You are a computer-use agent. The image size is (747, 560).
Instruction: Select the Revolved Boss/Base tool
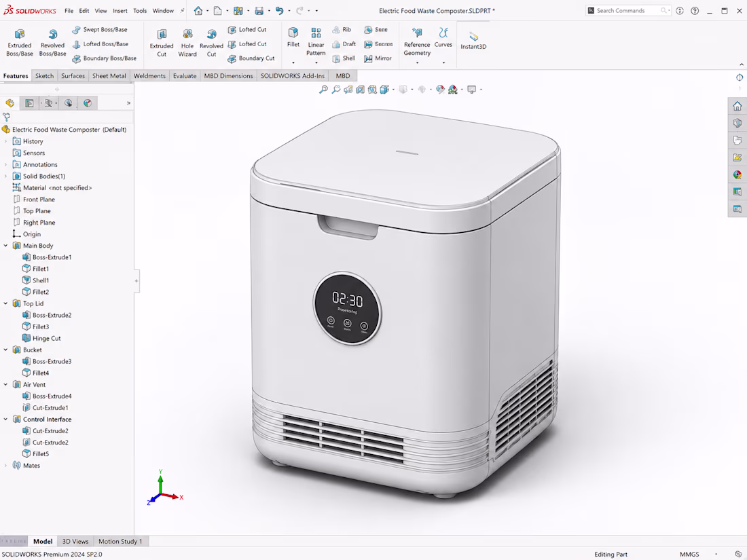(52, 42)
